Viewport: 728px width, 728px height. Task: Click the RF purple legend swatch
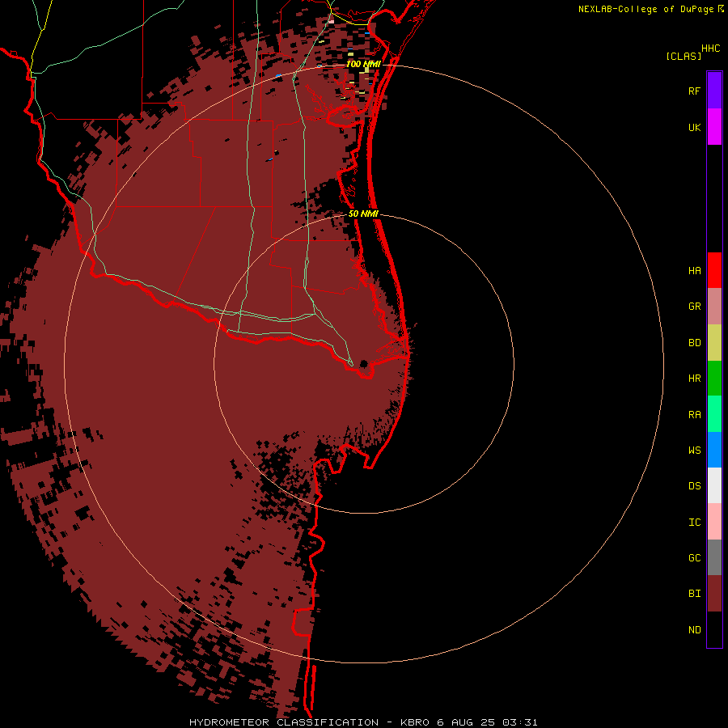(714, 91)
